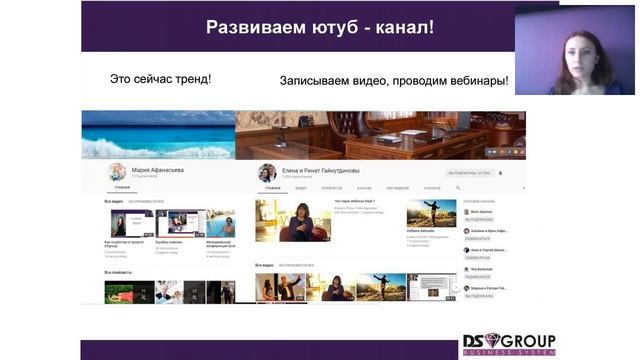Click subscribe button under Альбина channel
Screen dimensions: 640x360
tap(477, 238)
